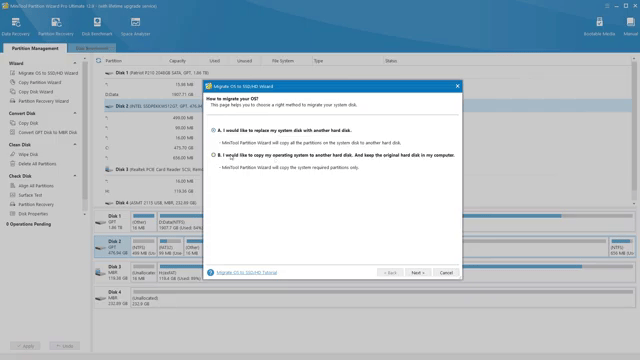Image resolution: width=640 pixels, height=360 pixels.
Task: Open Disk Benchmark tool
Action: (97, 27)
